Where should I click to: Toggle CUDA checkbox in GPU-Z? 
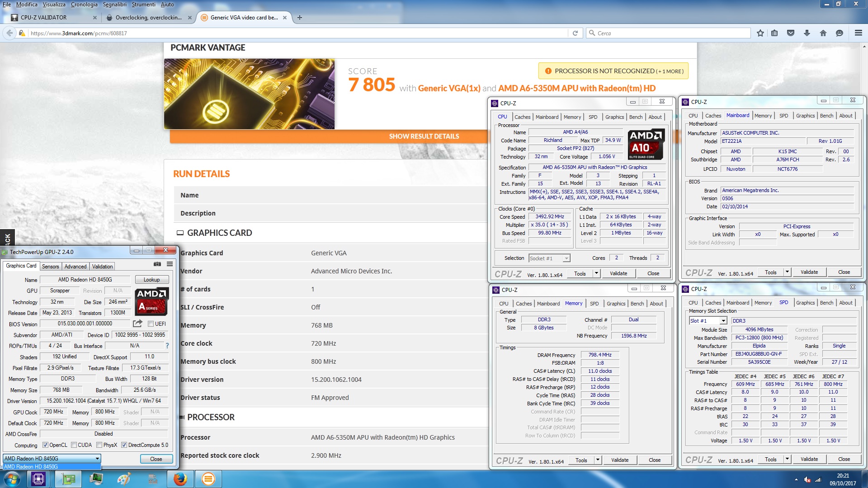click(x=74, y=445)
